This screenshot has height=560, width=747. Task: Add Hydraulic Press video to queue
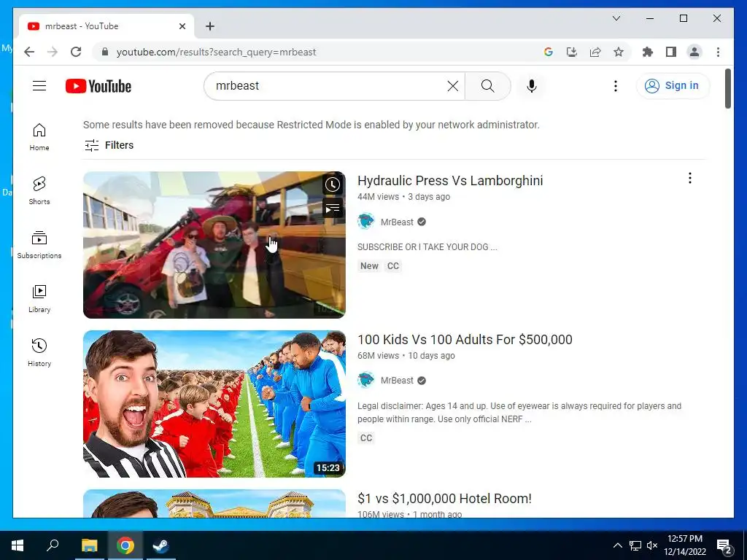pyautogui.click(x=333, y=208)
